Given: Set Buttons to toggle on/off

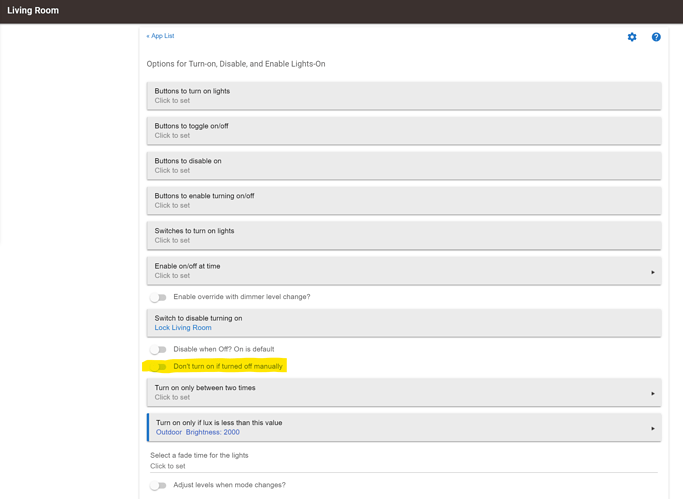Looking at the screenshot, I should (x=404, y=131).
